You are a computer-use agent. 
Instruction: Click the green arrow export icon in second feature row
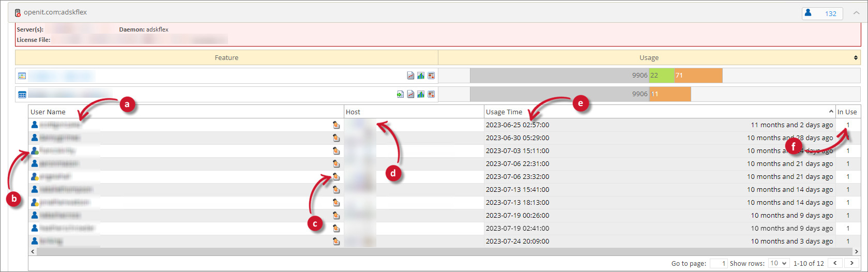[400, 94]
